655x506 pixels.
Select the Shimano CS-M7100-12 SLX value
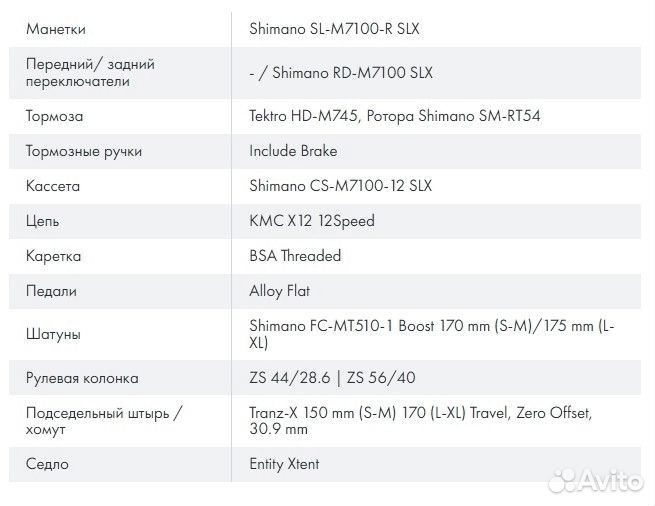point(340,186)
